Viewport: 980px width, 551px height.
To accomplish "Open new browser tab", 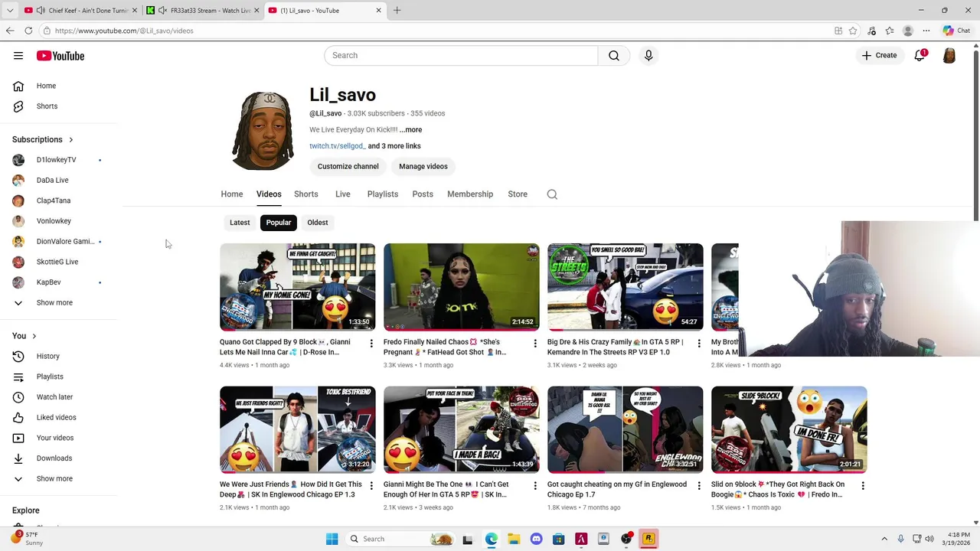I will pyautogui.click(x=397, y=11).
